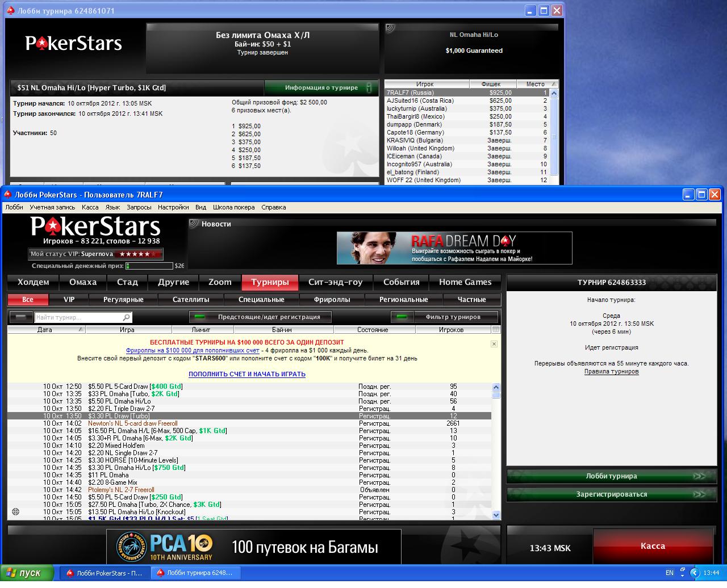Switch to the Сит-энд-гоу tab
The height and width of the screenshot is (588, 727).
pyautogui.click(x=335, y=282)
